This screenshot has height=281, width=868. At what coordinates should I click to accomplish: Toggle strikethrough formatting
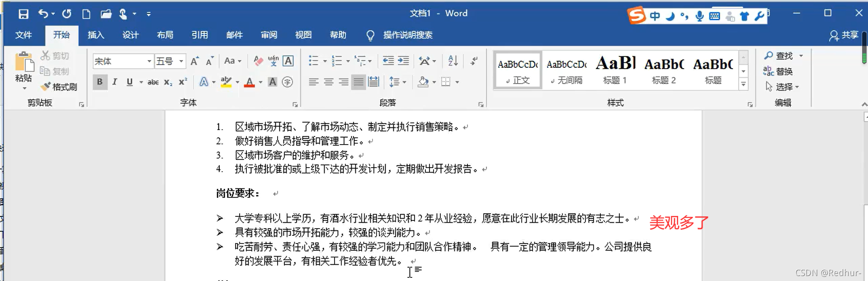click(153, 82)
